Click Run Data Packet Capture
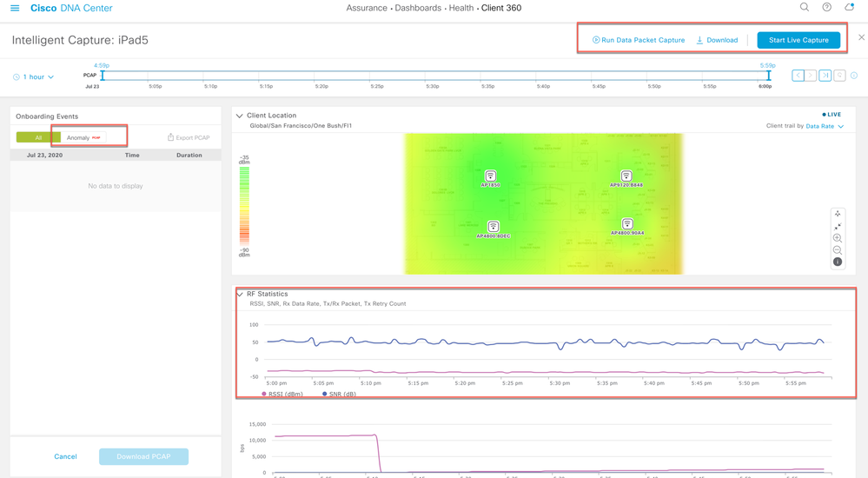868x478 pixels. 639,40
